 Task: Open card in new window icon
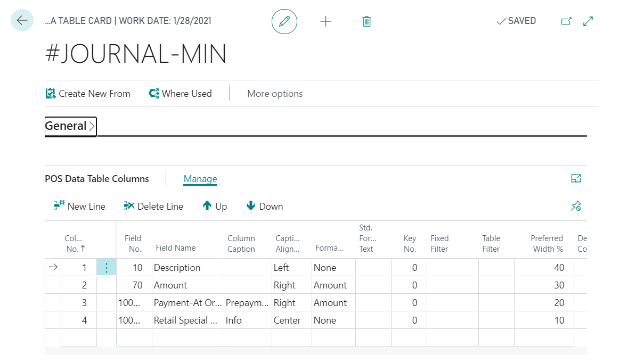coord(566,21)
